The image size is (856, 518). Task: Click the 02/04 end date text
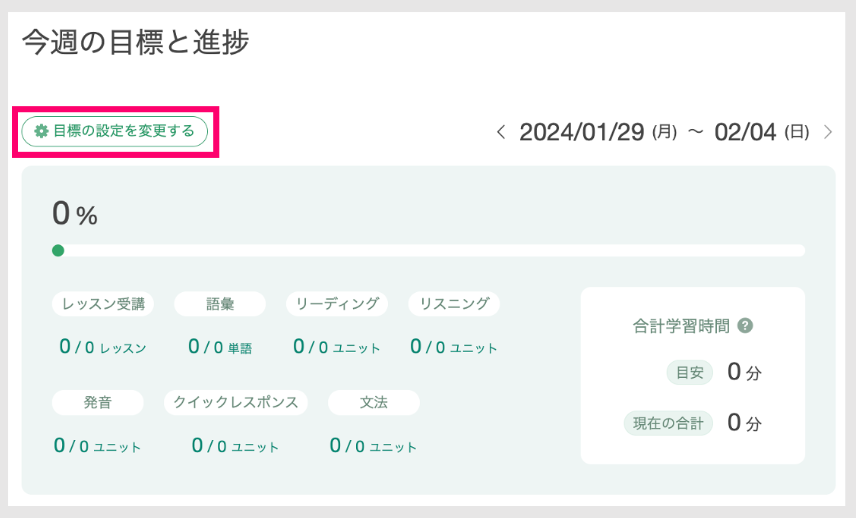coord(745,132)
